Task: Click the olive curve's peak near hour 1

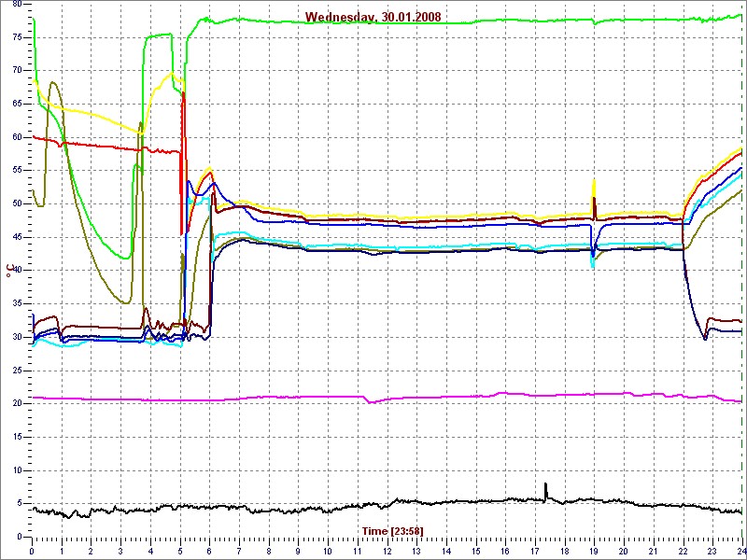Action: click(52, 83)
